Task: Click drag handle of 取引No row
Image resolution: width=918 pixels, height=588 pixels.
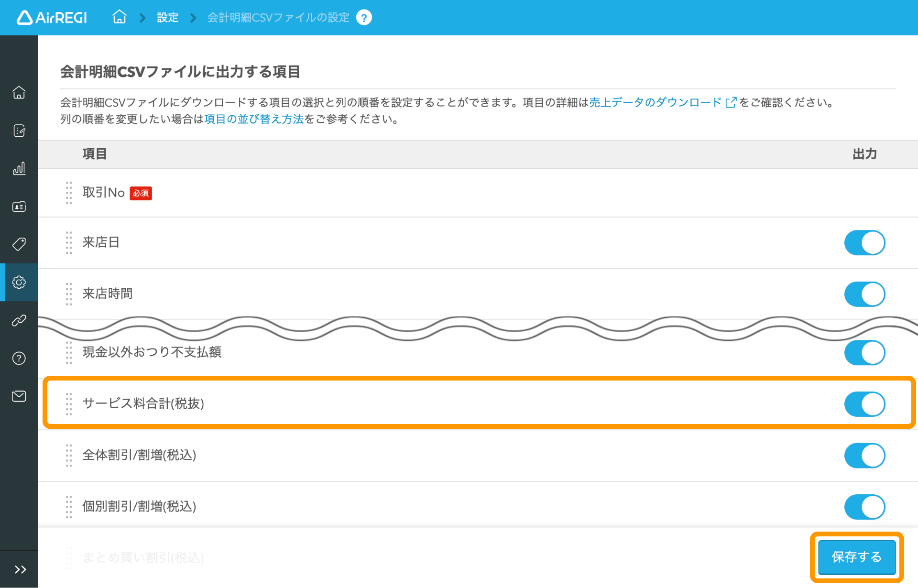Action: tap(69, 193)
